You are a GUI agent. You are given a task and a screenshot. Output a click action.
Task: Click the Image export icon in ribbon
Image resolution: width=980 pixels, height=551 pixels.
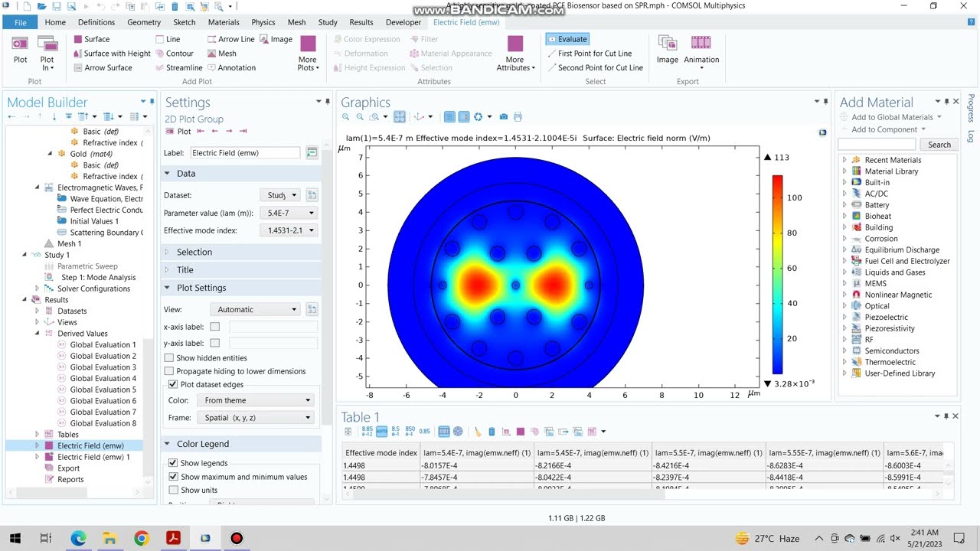click(x=667, y=50)
